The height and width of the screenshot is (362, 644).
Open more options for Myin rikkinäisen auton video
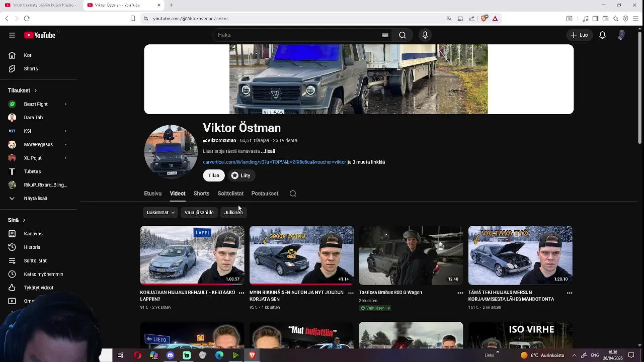coord(351,293)
